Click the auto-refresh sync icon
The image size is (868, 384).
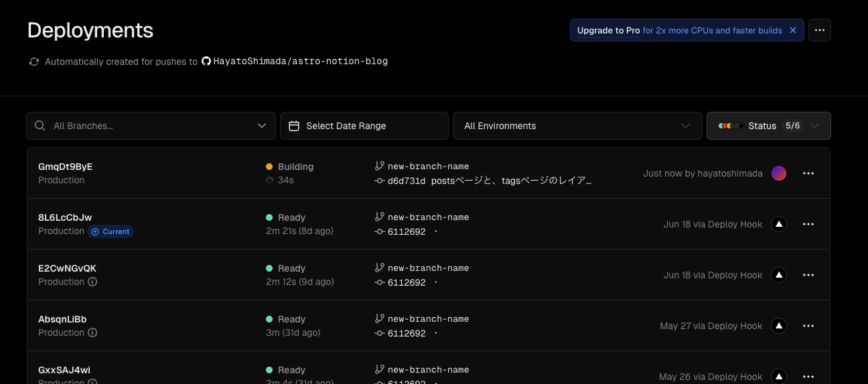[x=34, y=62]
